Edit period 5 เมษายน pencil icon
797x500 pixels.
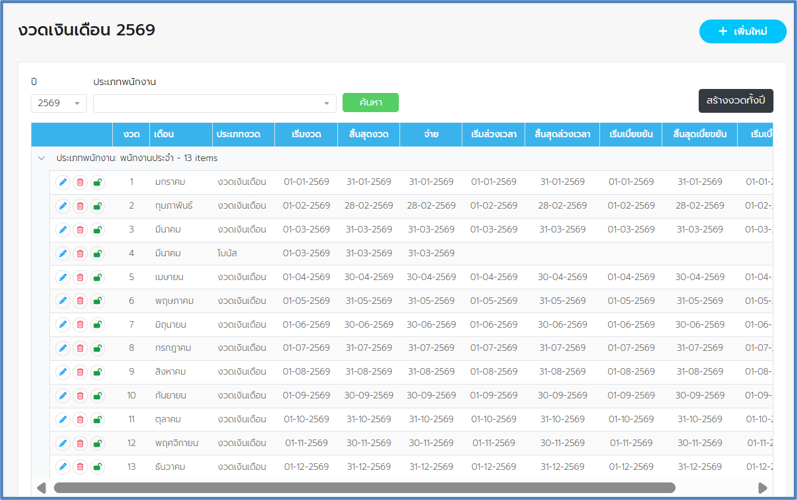tap(63, 277)
